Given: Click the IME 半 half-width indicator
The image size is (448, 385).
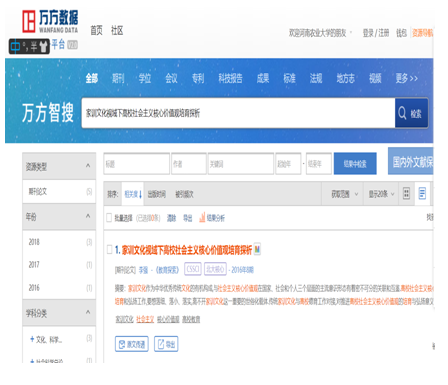Looking at the screenshot, I should point(34,46).
